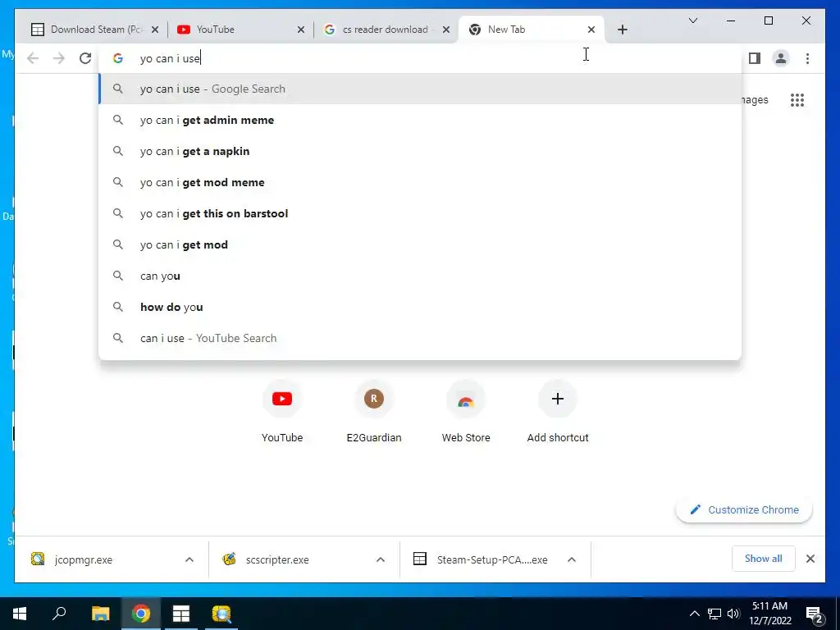Open the Web Store shortcut tile

click(466, 412)
